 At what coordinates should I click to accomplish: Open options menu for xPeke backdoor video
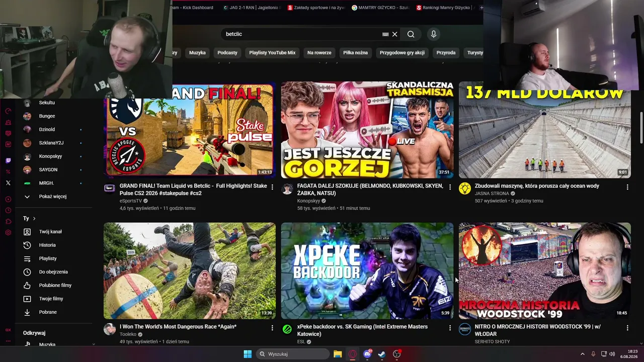point(450,328)
